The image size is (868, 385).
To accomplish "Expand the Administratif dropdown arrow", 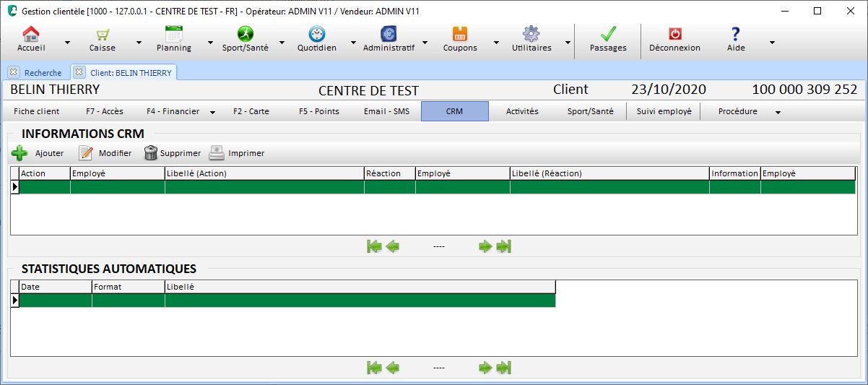I will [x=425, y=43].
